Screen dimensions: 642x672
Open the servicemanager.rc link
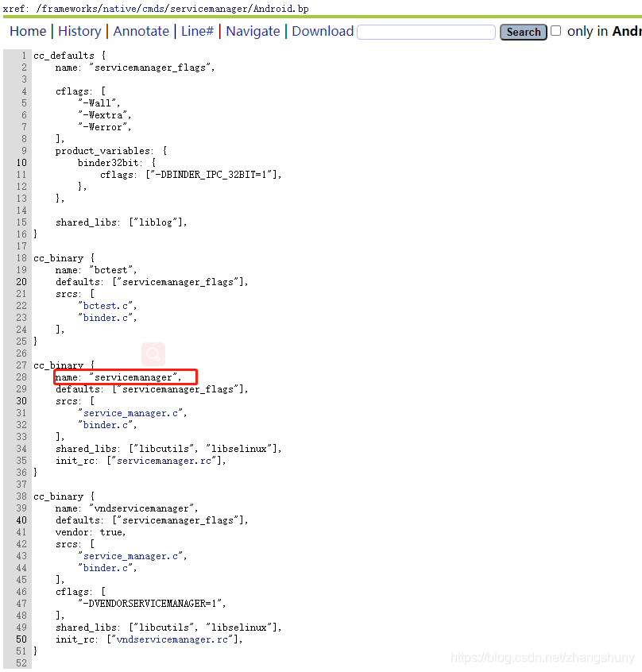pyautogui.click(x=164, y=461)
